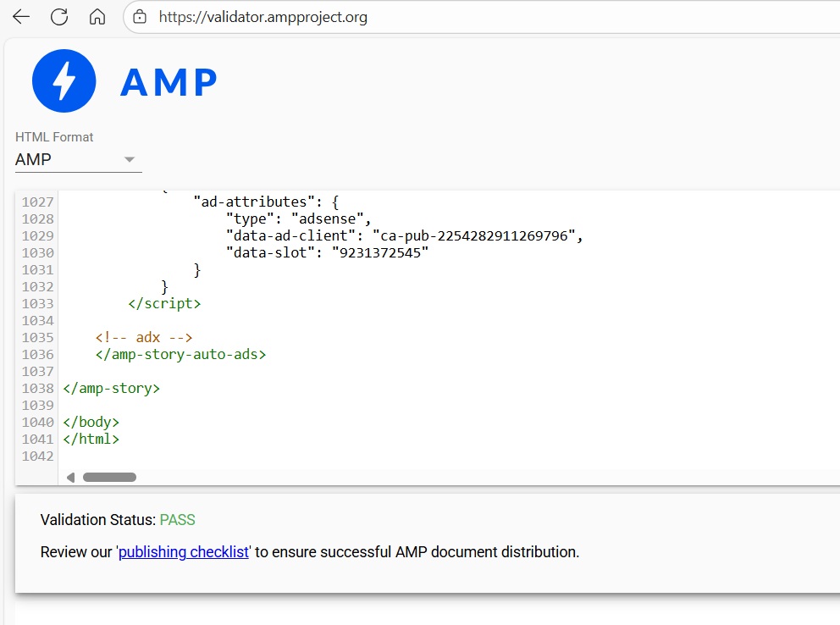
Task: Click line number 1038 in gutter
Action: (37, 388)
